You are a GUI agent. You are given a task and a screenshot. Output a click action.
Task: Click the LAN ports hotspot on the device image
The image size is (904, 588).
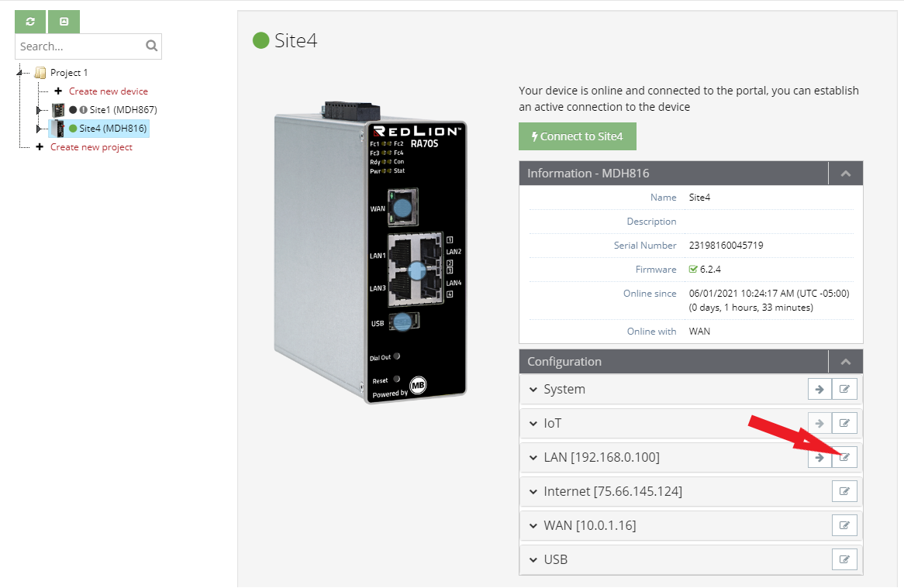point(417,270)
